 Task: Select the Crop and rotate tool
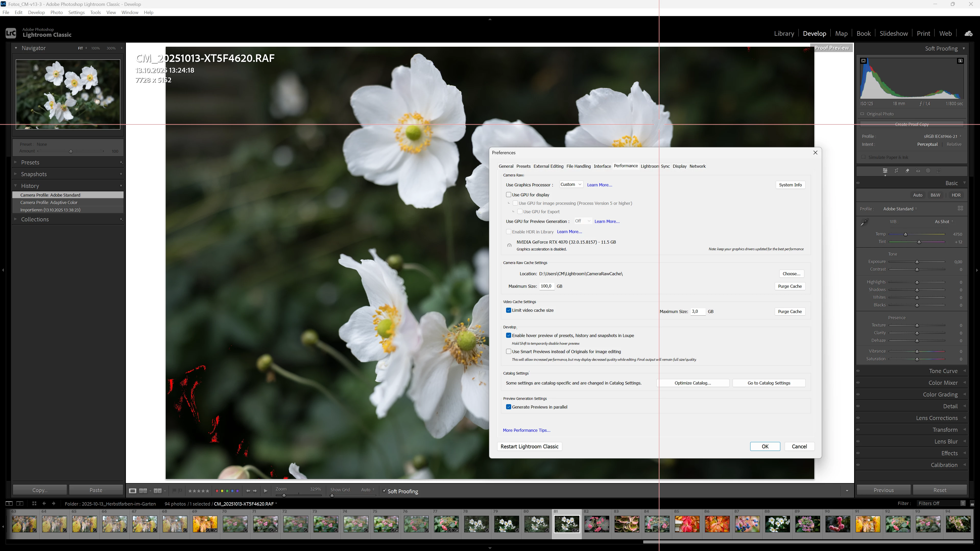[896, 171]
